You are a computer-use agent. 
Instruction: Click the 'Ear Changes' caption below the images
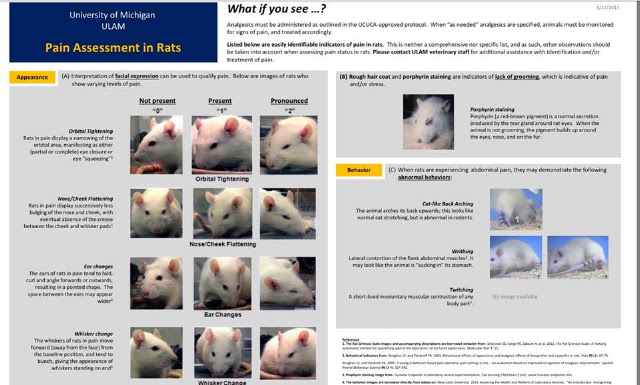coord(222,315)
